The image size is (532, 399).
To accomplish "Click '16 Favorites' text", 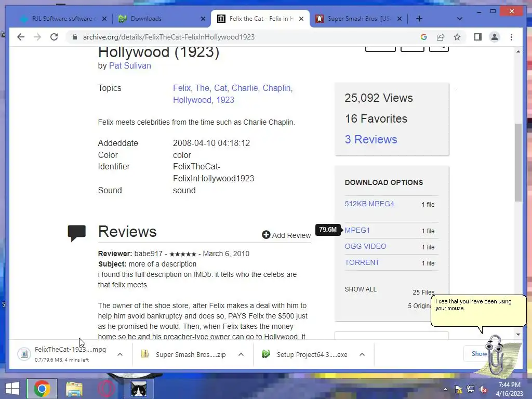I will tap(376, 119).
